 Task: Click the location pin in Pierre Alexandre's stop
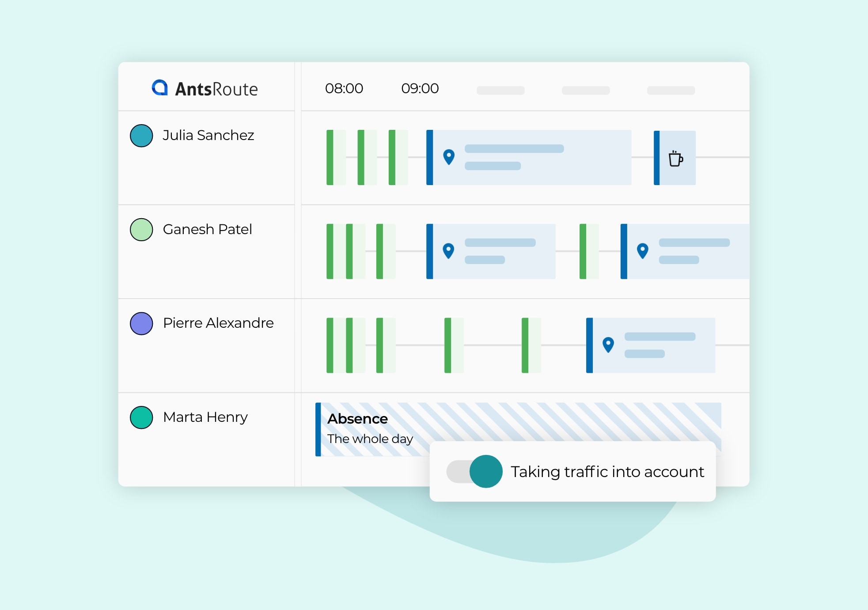[608, 344]
